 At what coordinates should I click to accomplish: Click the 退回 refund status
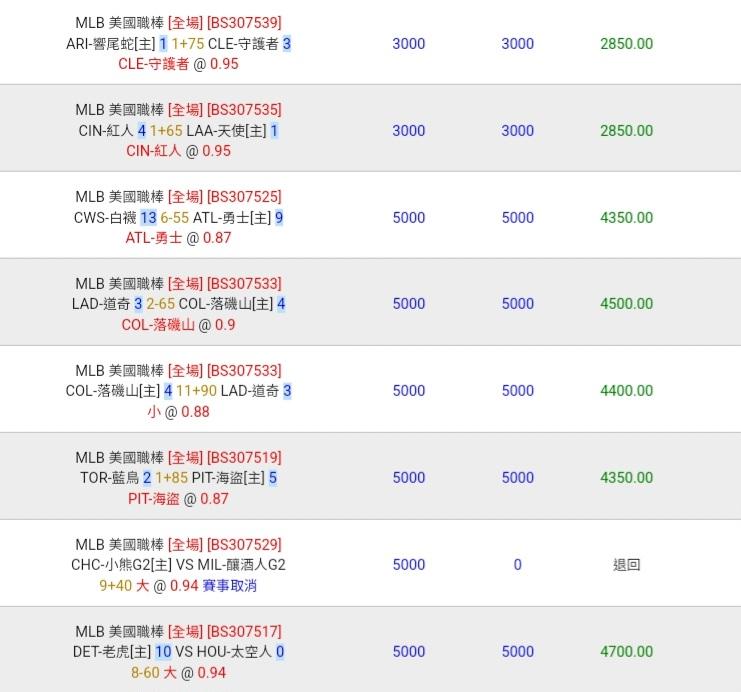[627, 564]
